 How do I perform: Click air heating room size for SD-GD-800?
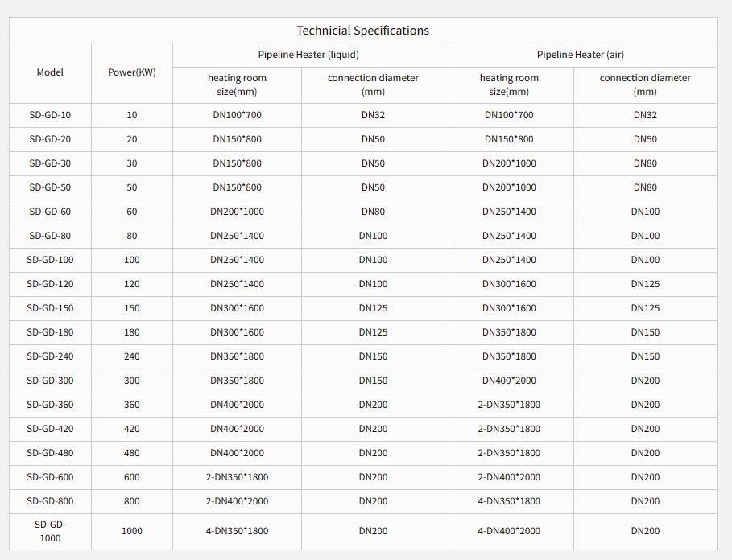509,501
